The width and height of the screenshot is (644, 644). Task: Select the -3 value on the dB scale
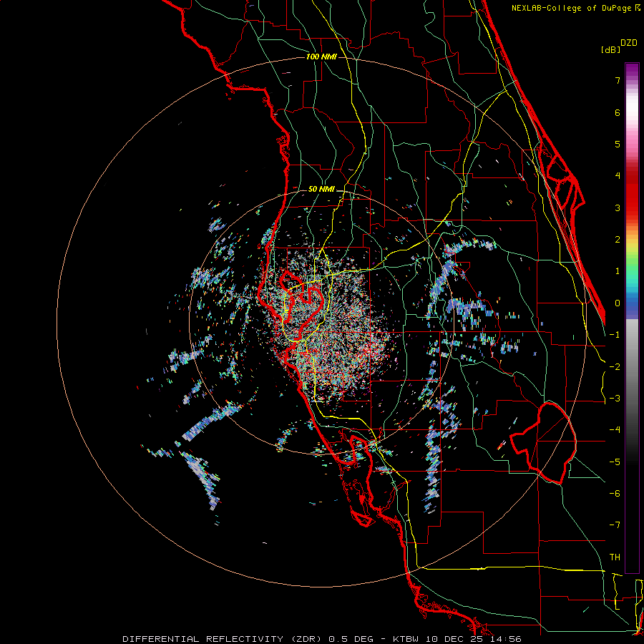[615, 399]
